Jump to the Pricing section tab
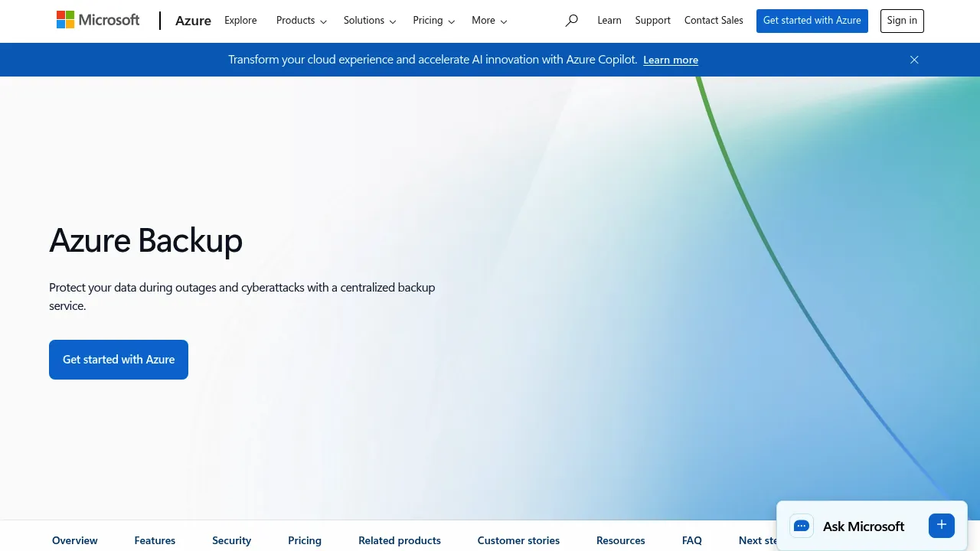 pos(305,540)
